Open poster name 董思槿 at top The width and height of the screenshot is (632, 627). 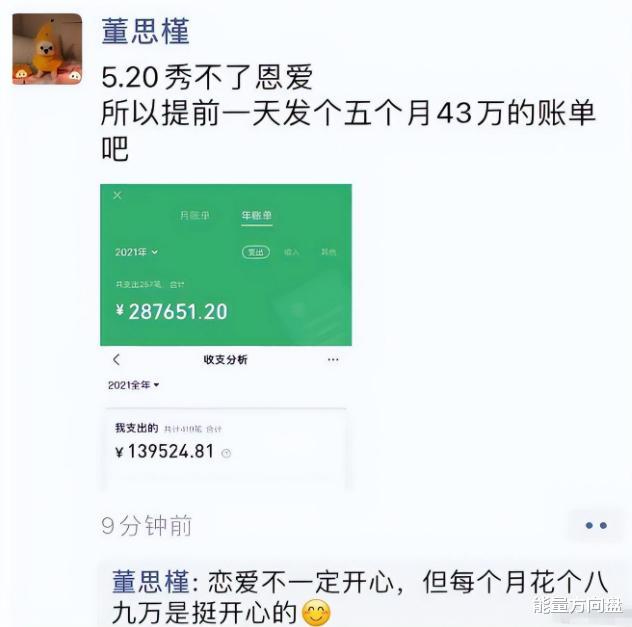pos(145,31)
